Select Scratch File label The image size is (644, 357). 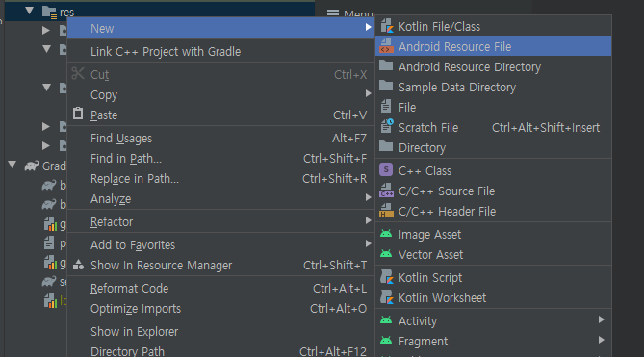pyautogui.click(x=428, y=128)
